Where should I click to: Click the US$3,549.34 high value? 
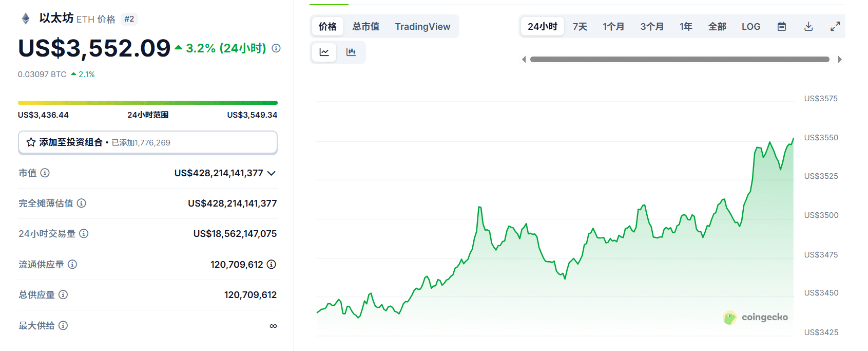(252, 115)
